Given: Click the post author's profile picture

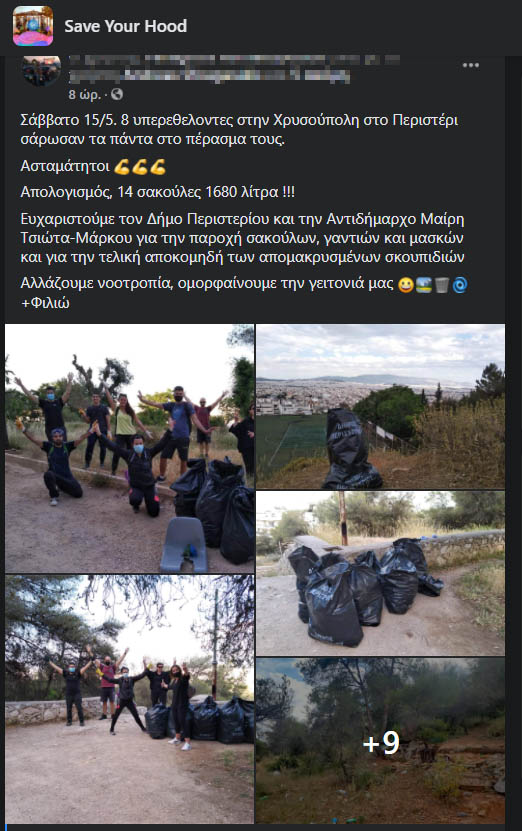Looking at the screenshot, I should tap(41, 70).
